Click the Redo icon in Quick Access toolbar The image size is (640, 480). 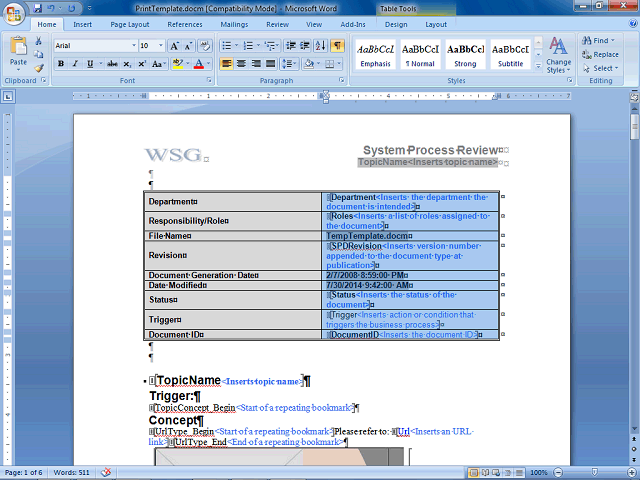coord(71,8)
